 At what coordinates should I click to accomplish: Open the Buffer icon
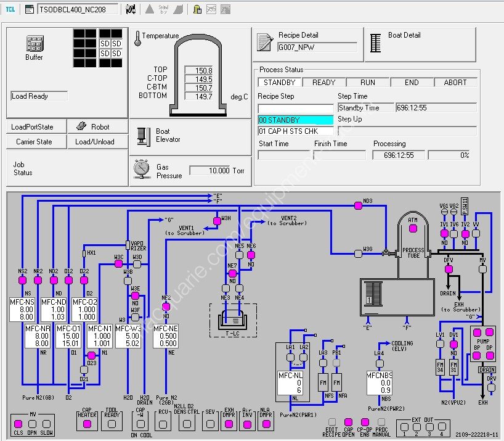click(x=35, y=43)
